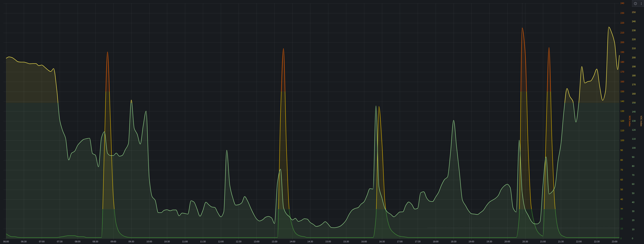Image resolution: width=644 pixels, height=244 pixels.
Task: Click the '21:00' time axis label
Action: [543, 242]
